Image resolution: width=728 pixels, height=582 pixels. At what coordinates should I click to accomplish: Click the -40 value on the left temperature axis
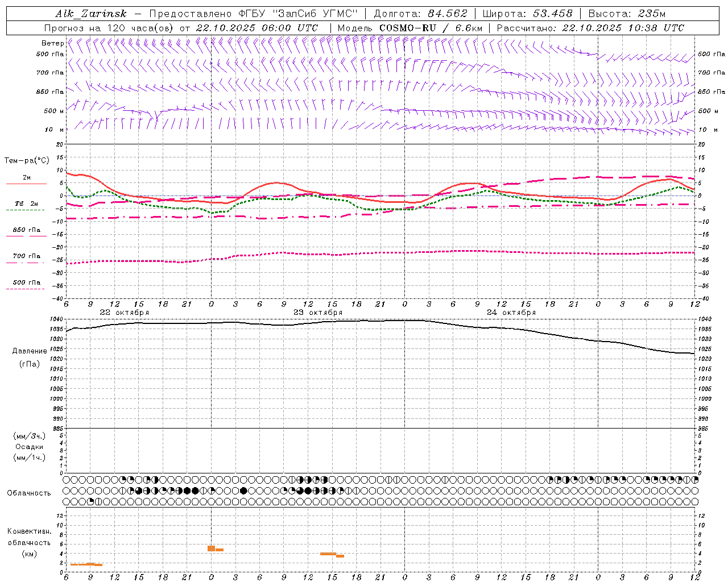[58, 298]
